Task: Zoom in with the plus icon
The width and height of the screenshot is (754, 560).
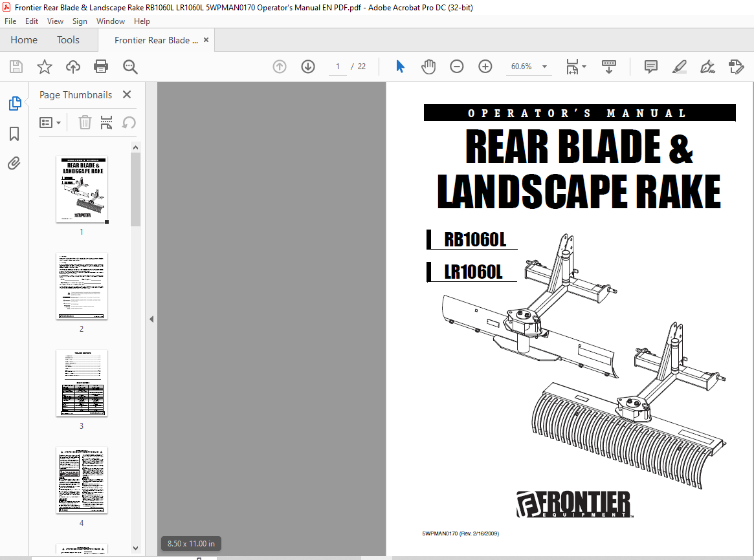Action: point(485,66)
